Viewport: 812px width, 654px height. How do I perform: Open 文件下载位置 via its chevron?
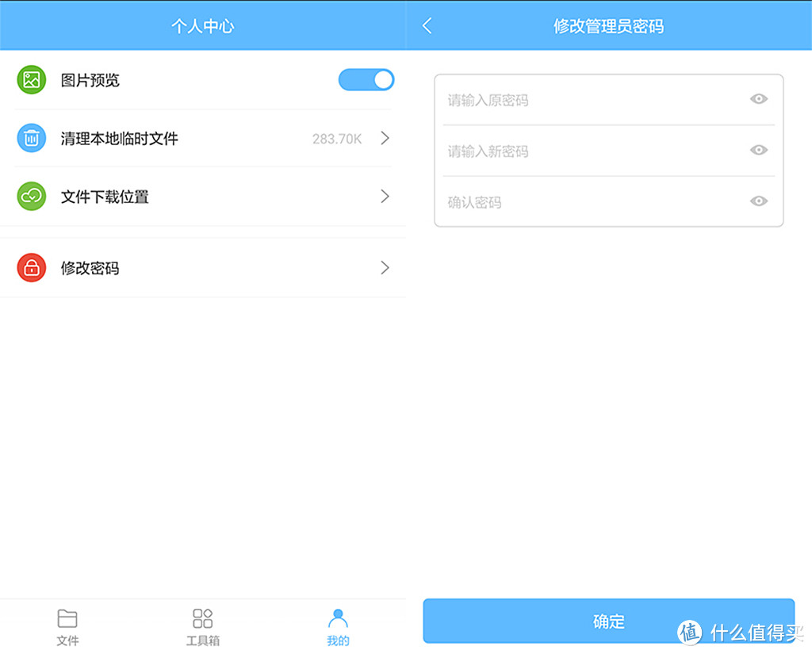click(385, 197)
